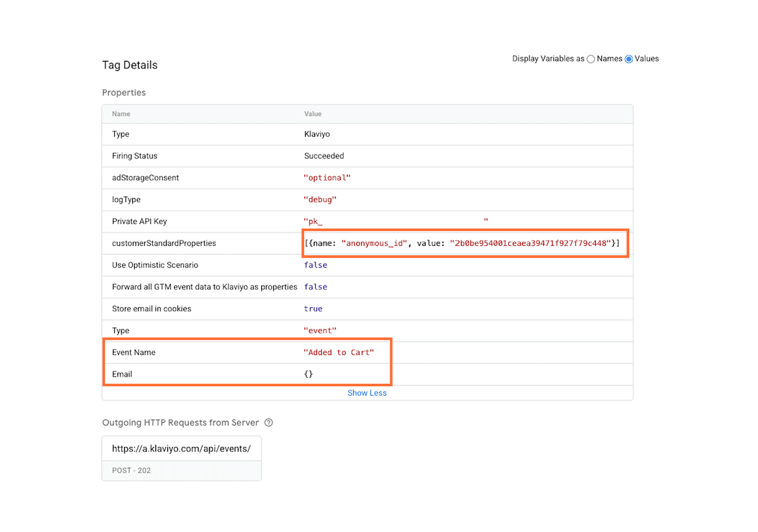Click the Value column header

[313, 114]
